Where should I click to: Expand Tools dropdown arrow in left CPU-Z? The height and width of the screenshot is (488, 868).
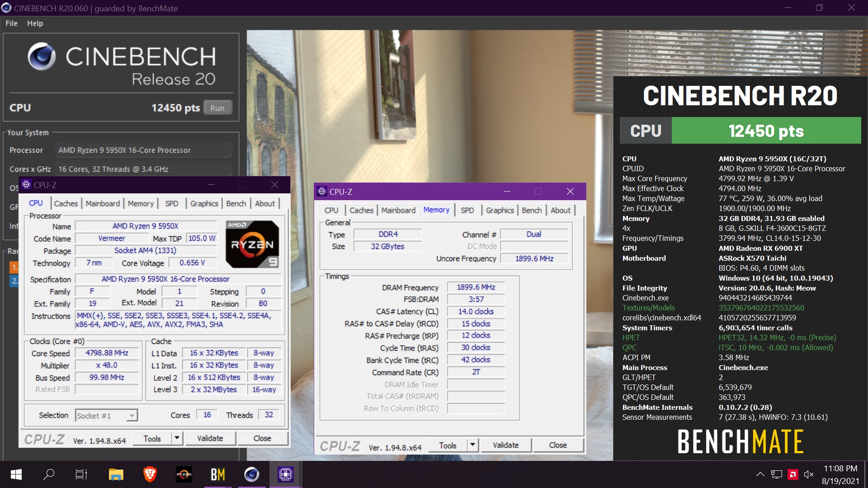click(177, 438)
